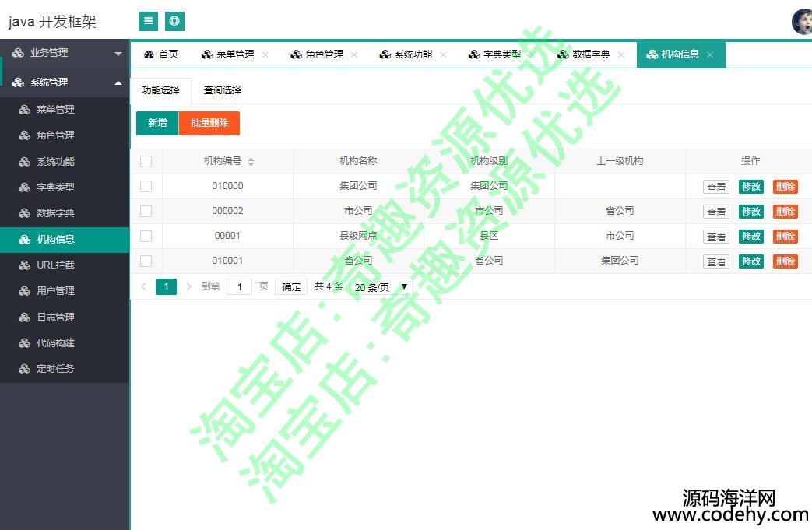Click the sort arrows beside 机构编号
812x530 pixels.
(x=251, y=162)
